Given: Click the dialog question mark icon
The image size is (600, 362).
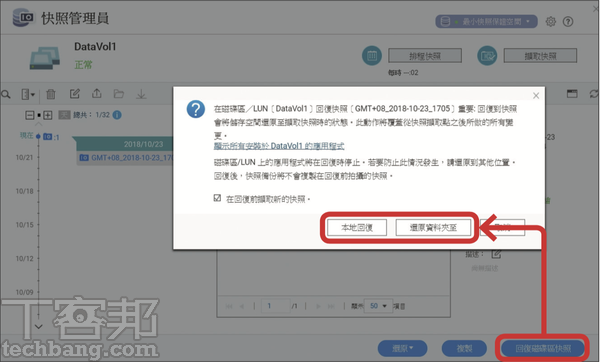Looking at the screenshot, I should click(196, 109).
